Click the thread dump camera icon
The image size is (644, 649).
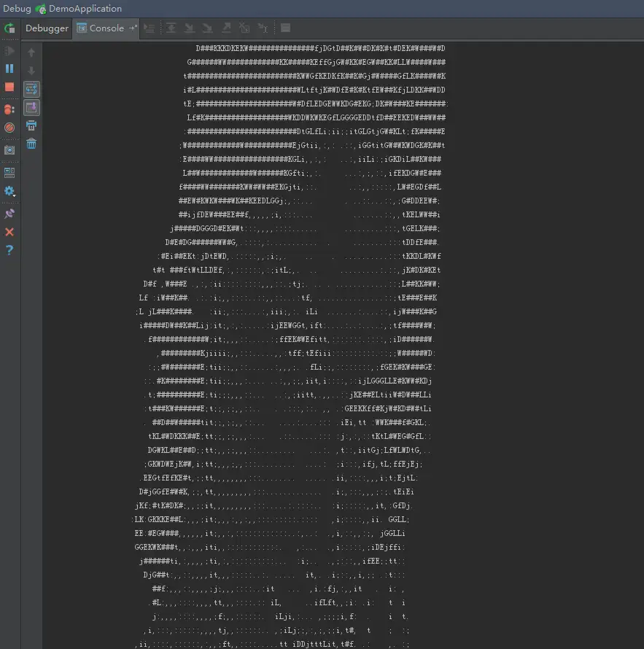9,149
